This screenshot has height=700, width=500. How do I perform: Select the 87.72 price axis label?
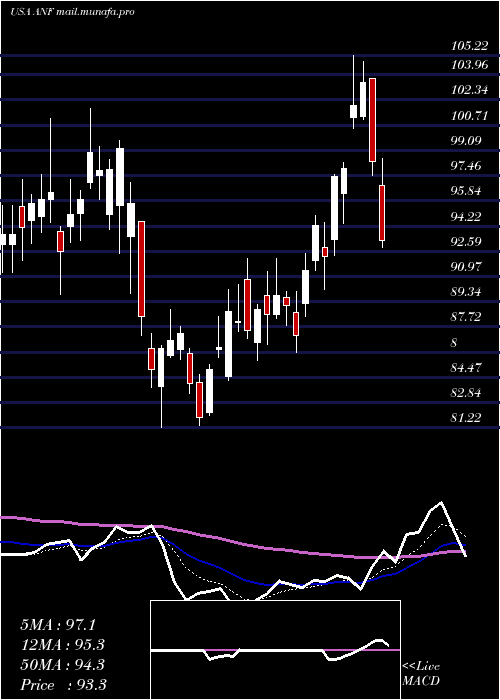click(466, 317)
